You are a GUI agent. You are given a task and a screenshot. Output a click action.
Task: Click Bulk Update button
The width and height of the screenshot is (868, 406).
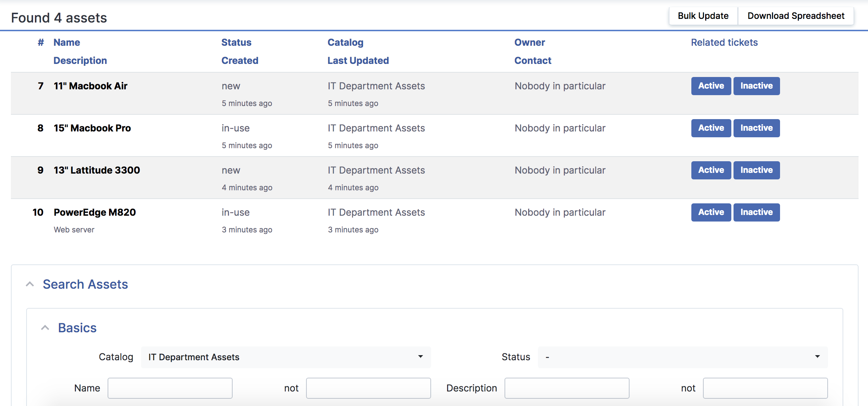(703, 16)
